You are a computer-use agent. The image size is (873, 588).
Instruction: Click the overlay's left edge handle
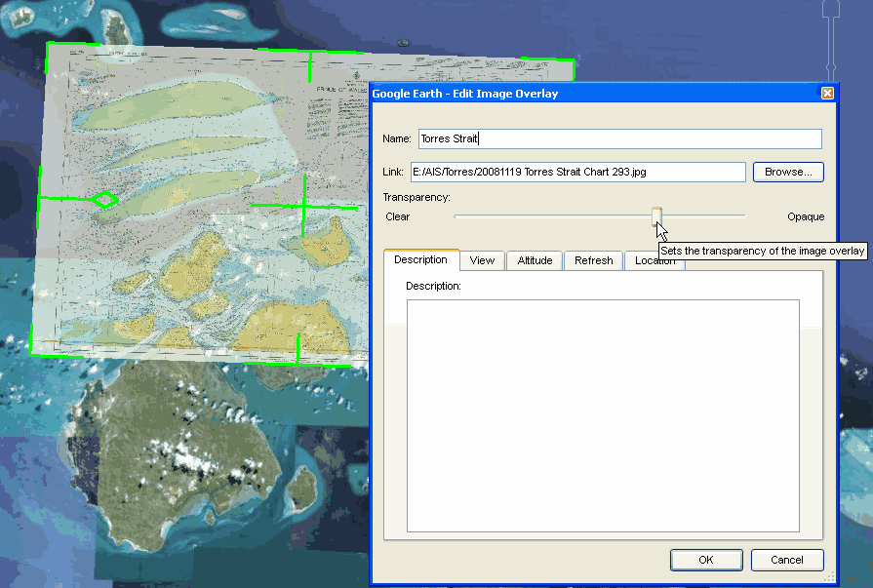coord(41,198)
